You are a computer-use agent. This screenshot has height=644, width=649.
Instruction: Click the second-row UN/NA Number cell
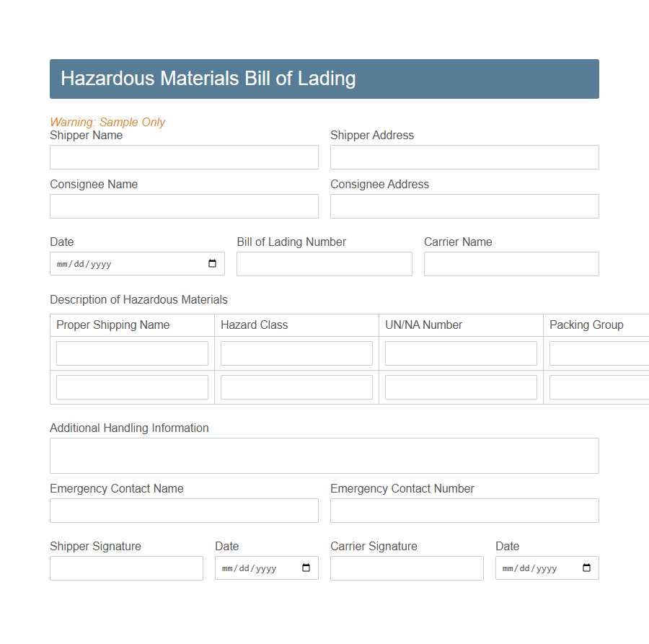[461, 387]
